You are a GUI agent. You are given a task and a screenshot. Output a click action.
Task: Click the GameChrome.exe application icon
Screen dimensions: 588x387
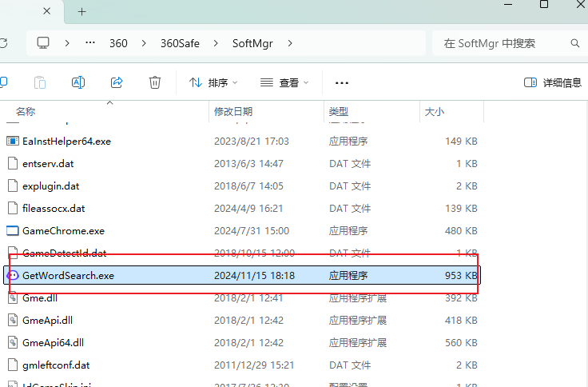click(x=13, y=231)
